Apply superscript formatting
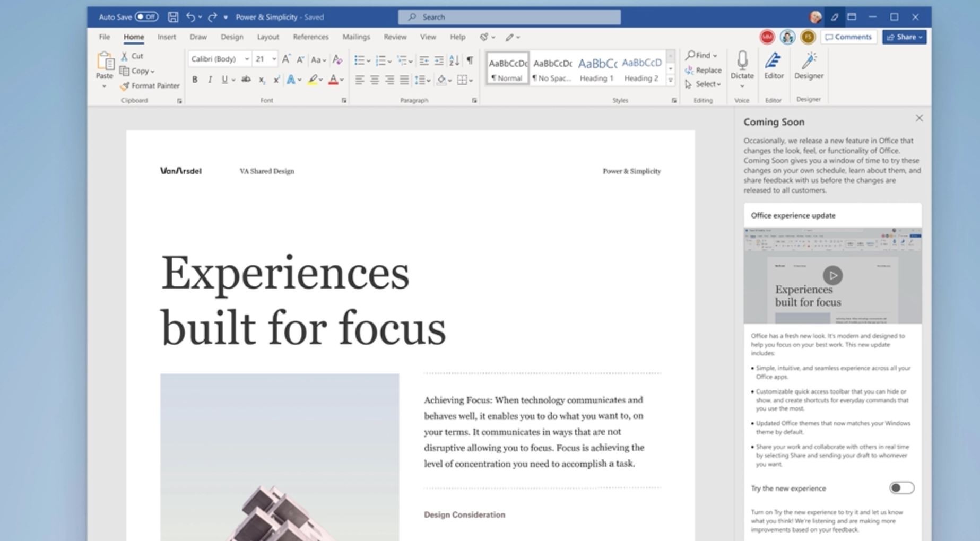980x541 pixels. pos(276,80)
